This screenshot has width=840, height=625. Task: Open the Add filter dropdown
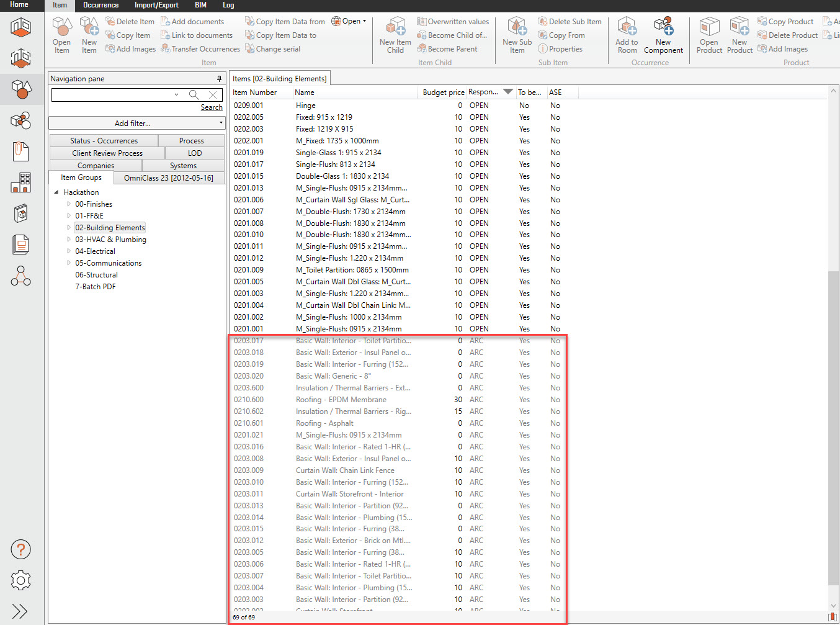coord(136,124)
